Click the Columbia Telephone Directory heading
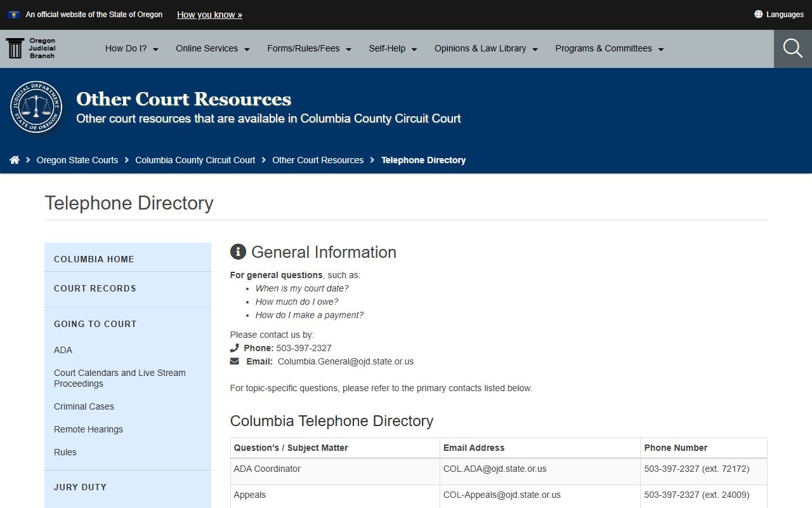 tap(332, 421)
